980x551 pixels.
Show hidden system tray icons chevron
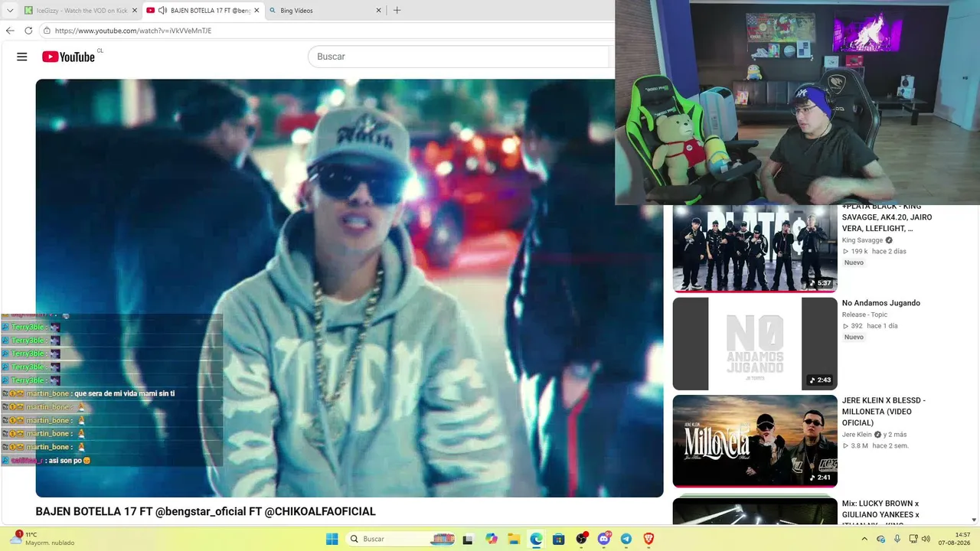[x=864, y=539]
